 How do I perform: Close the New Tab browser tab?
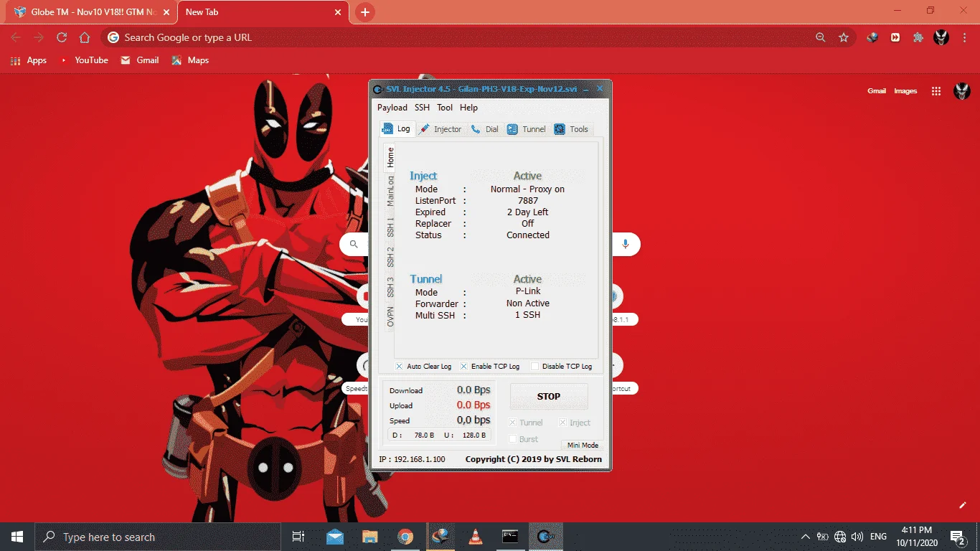pos(338,12)
